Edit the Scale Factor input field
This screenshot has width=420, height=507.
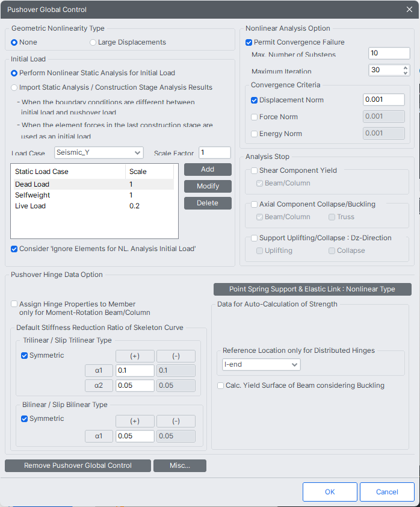click(215, 153)
